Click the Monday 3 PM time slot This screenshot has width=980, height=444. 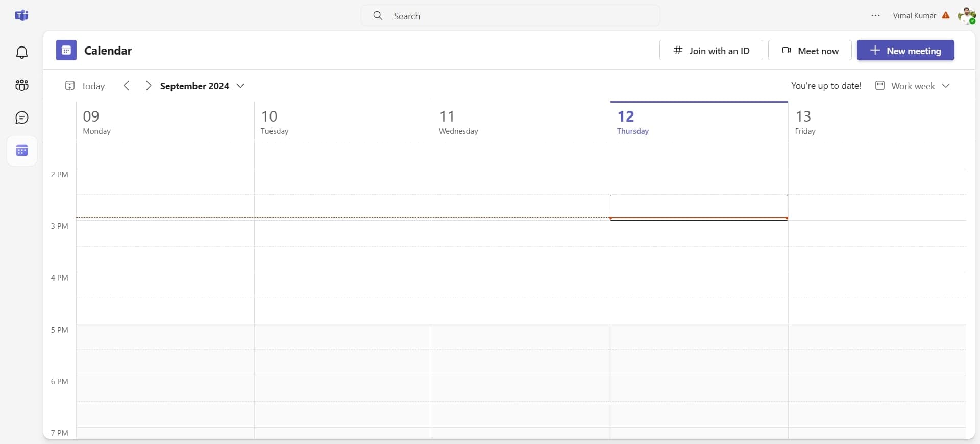pyautogui.click(x=165, y=233)
